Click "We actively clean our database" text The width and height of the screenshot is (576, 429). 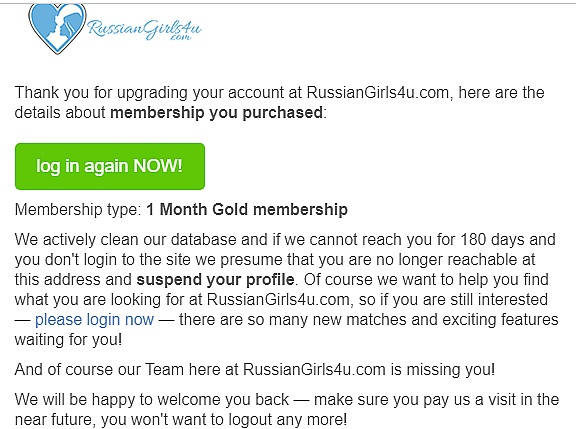[126, 239]
